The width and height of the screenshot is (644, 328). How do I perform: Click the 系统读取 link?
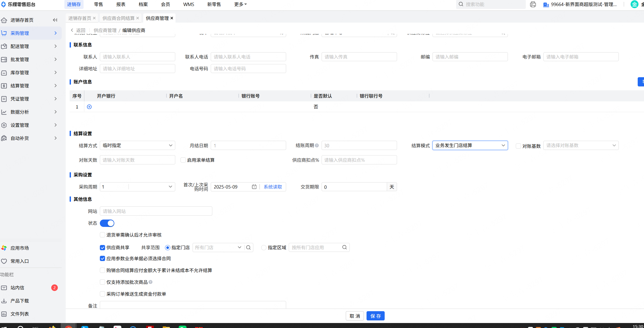[273, 187]
